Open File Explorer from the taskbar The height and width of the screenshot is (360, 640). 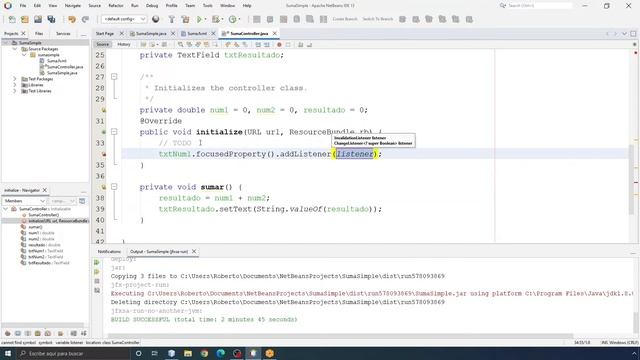click(188, 353)
